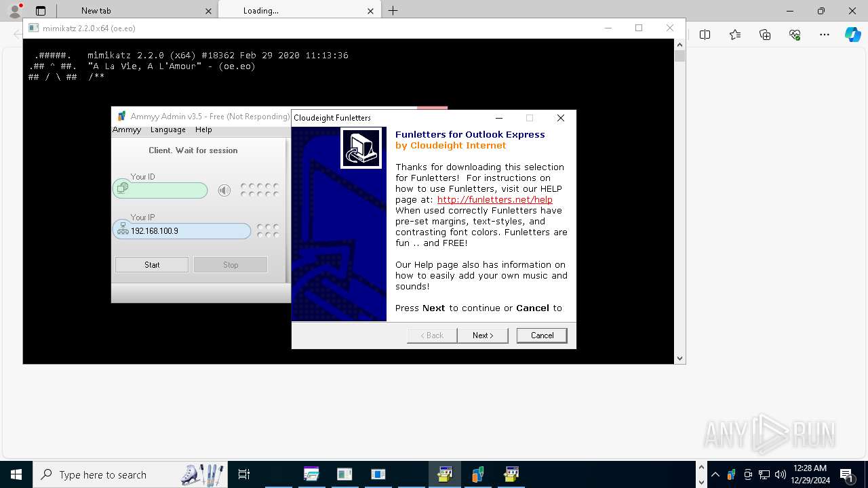Click the network icon in Your IP field
The image size is (868, 488).
(x=123, y=230)
